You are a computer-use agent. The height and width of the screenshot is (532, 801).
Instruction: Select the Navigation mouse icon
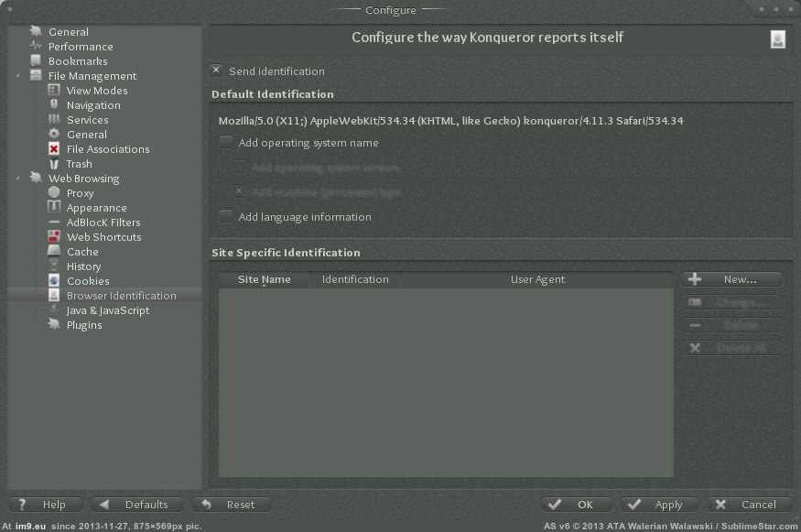[54, 104]
